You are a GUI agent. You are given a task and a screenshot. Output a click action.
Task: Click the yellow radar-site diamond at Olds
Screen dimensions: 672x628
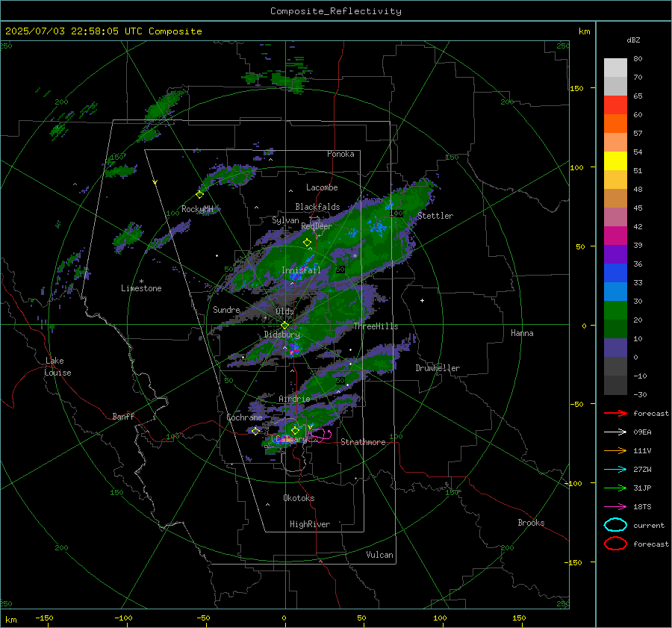[x=285, y=326]
